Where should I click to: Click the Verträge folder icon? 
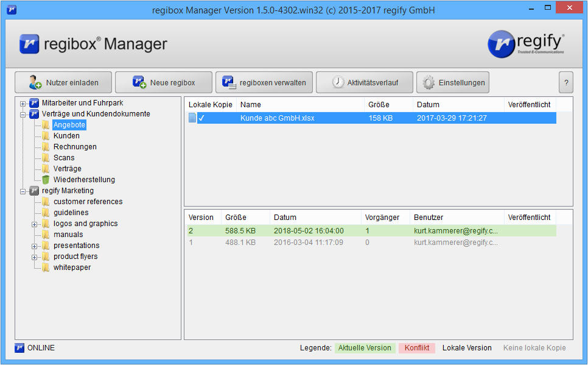[46, 169]
